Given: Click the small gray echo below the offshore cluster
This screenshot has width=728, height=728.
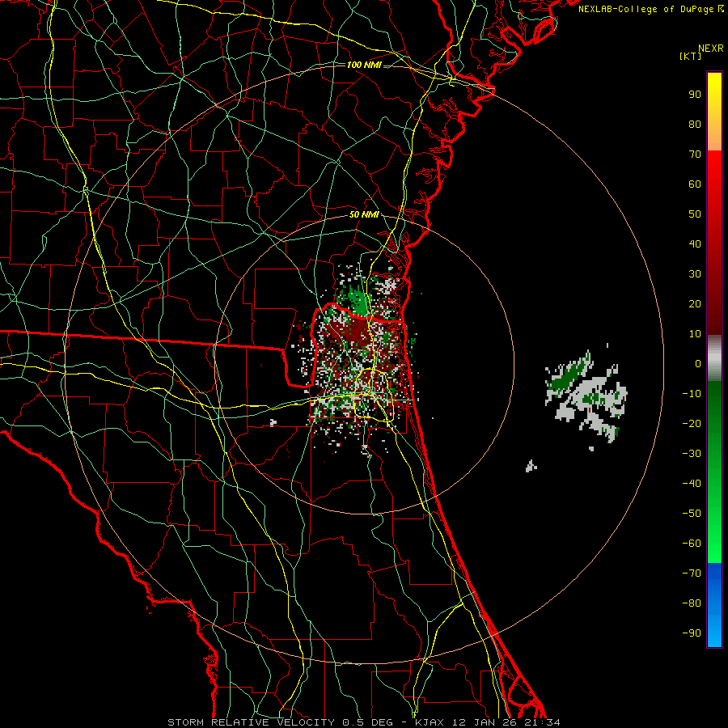Looking at the screenshot, I should [531, 466].
